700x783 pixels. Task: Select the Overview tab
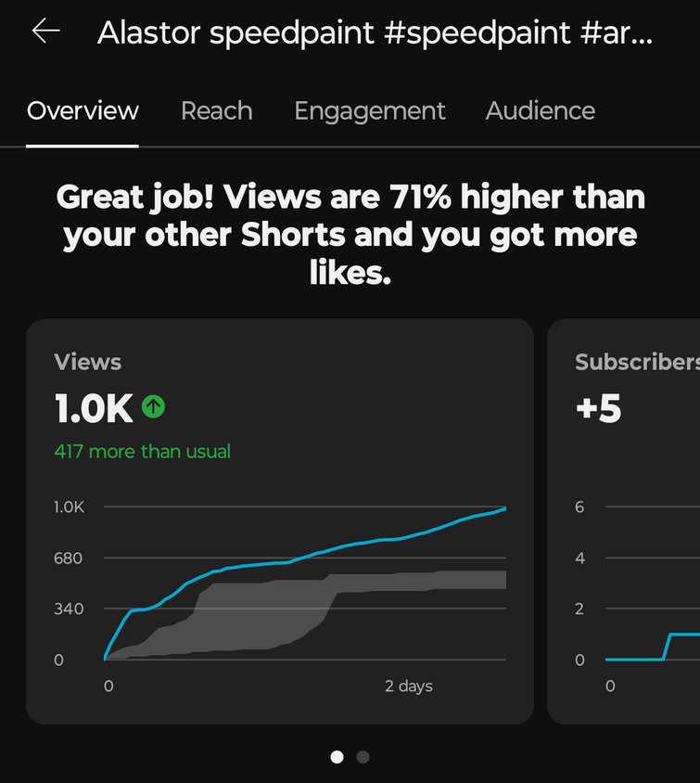83,110
